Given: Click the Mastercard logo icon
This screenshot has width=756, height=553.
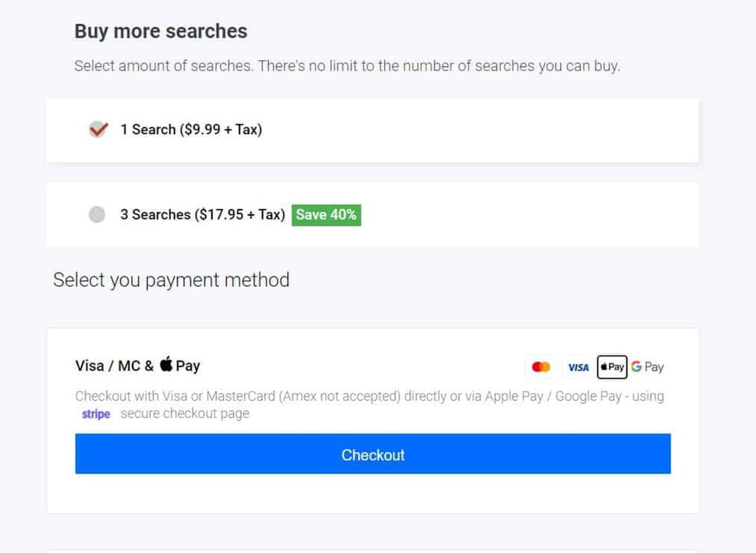Looking at the screenshot, I should (541, 367).
